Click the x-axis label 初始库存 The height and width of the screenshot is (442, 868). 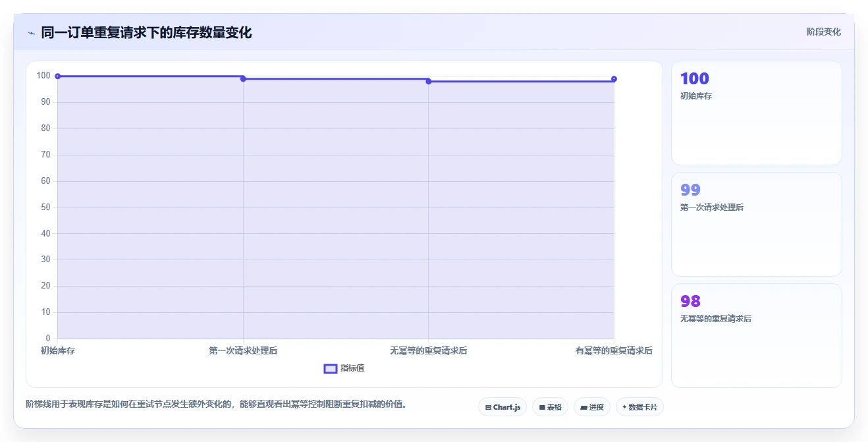[x=58, y=351]
